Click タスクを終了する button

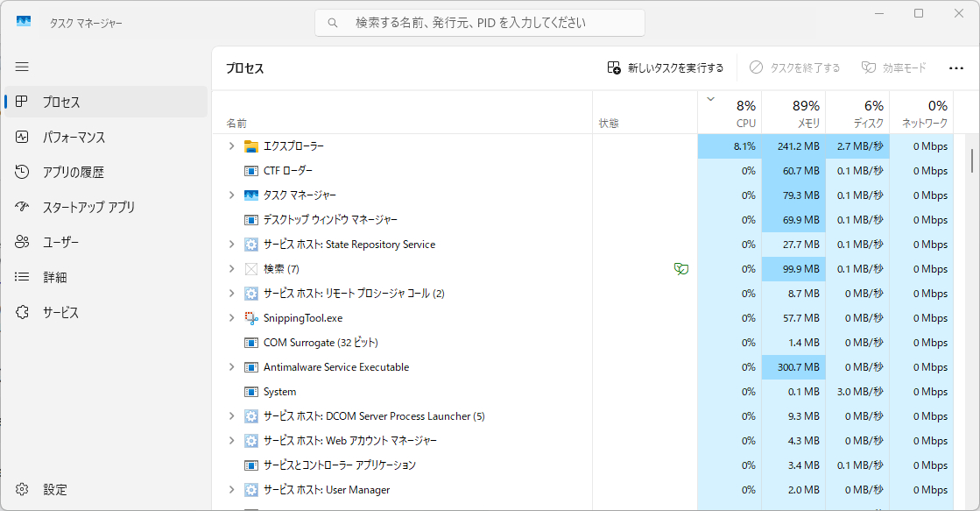[x=795, y=67]
